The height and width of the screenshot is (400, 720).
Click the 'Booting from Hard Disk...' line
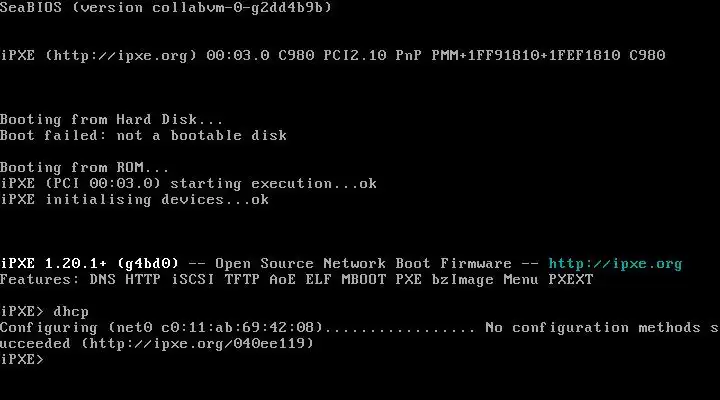[112, 119]
